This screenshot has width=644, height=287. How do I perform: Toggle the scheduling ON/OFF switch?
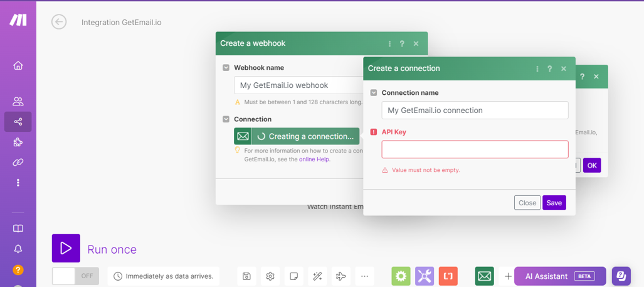click(76, 276)
